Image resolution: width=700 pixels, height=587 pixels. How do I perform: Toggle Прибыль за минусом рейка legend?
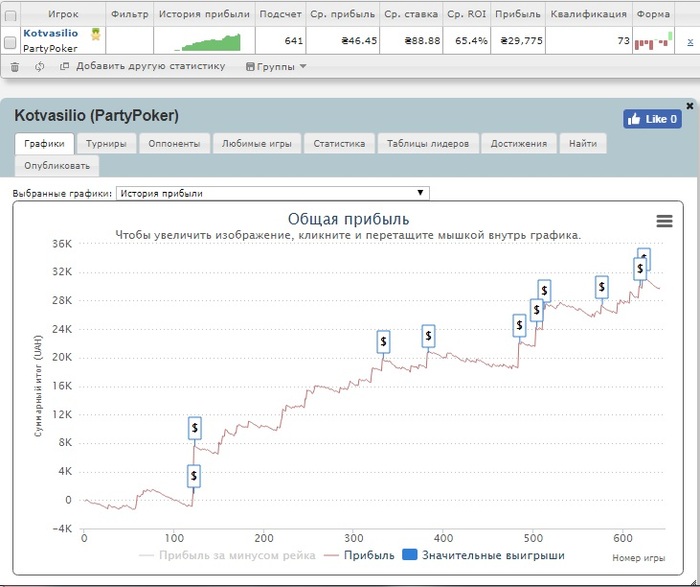point(228,556)
